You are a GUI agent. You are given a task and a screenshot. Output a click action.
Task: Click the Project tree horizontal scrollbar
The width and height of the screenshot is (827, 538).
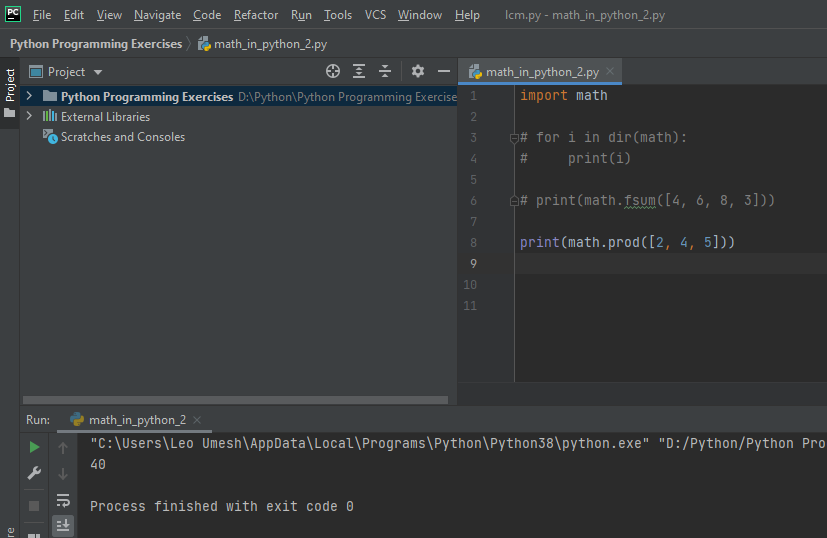[235, 400]
